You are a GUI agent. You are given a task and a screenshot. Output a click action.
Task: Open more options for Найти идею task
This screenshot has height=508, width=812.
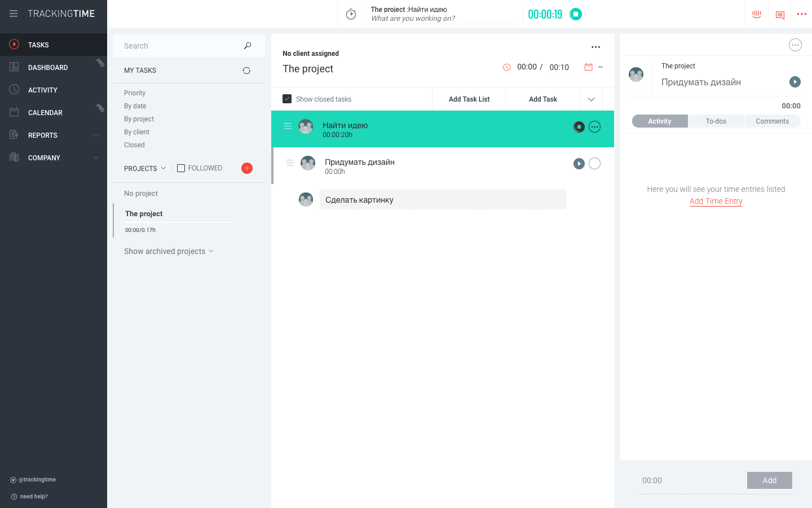(594, 127)
